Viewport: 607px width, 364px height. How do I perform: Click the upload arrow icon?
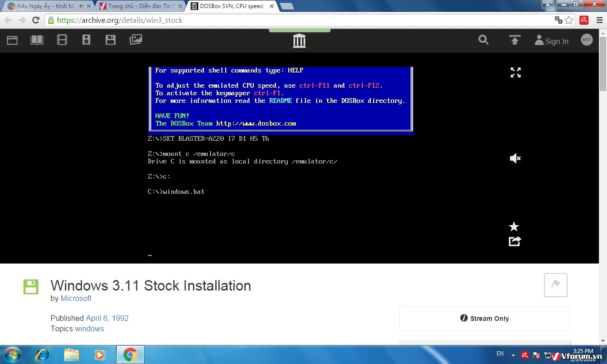coord(515,40)
